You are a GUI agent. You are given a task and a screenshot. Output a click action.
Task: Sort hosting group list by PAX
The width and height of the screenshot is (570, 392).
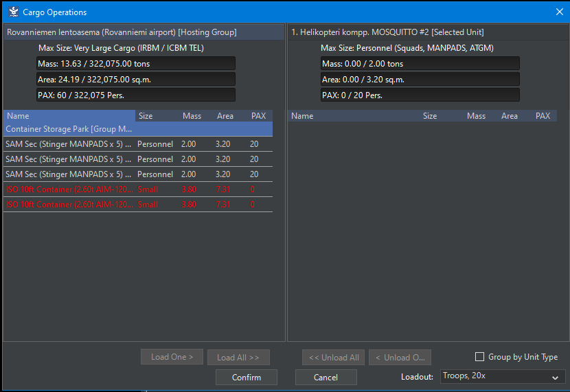[260, 116]
